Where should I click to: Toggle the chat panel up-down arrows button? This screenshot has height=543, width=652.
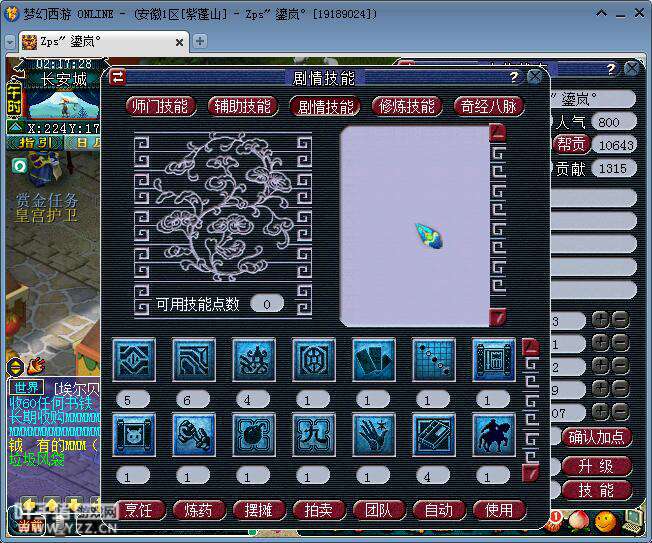pos(15,367)
